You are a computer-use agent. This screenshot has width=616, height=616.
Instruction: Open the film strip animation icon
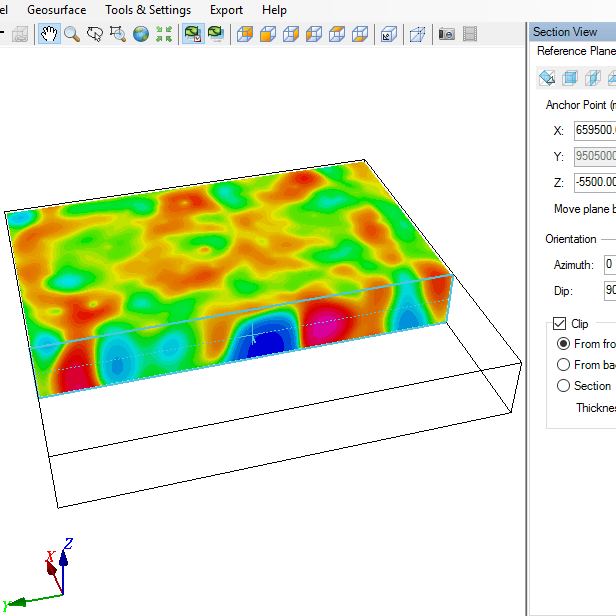point(469,34)
